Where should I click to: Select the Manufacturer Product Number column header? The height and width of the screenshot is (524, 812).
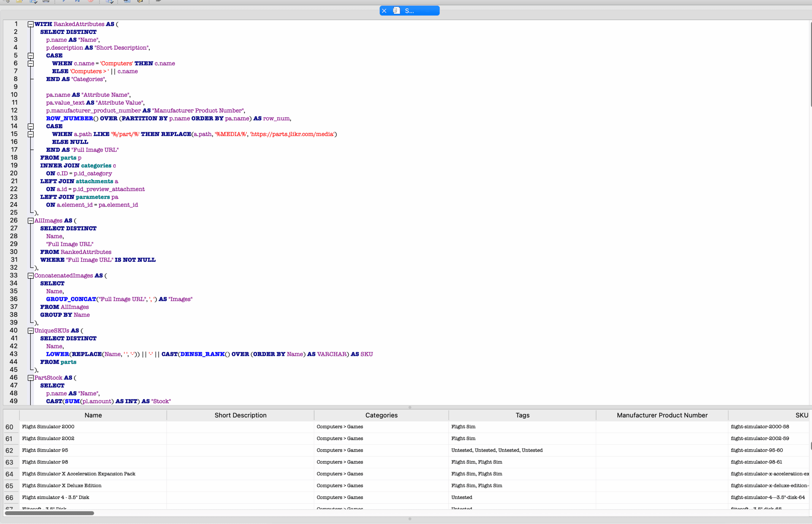[x=662, y=415]
